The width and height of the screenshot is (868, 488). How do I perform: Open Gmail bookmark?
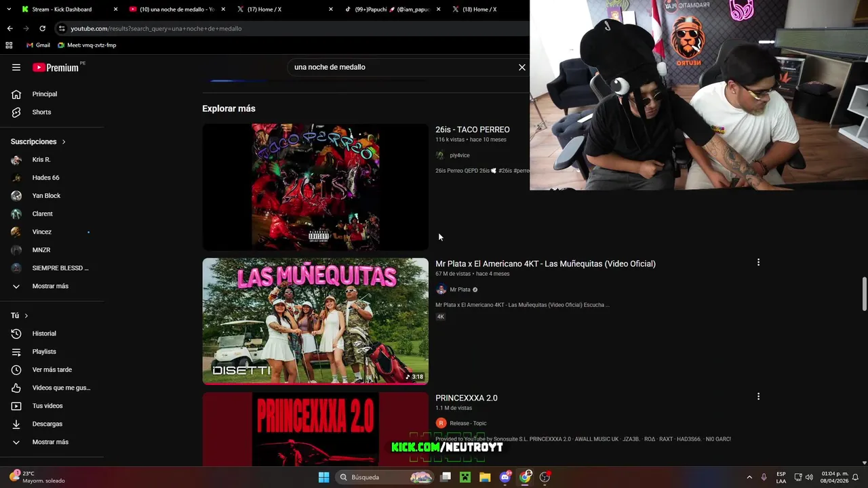click(x=38, y=45)
